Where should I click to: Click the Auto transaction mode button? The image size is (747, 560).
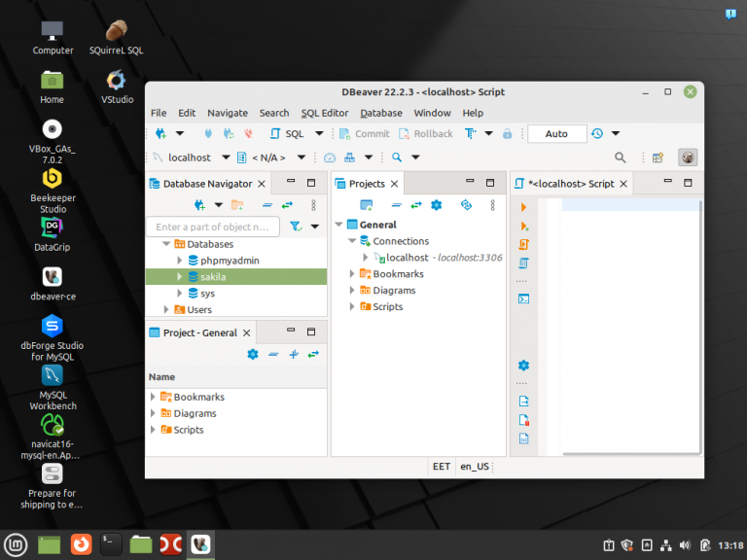pos(556,134)
